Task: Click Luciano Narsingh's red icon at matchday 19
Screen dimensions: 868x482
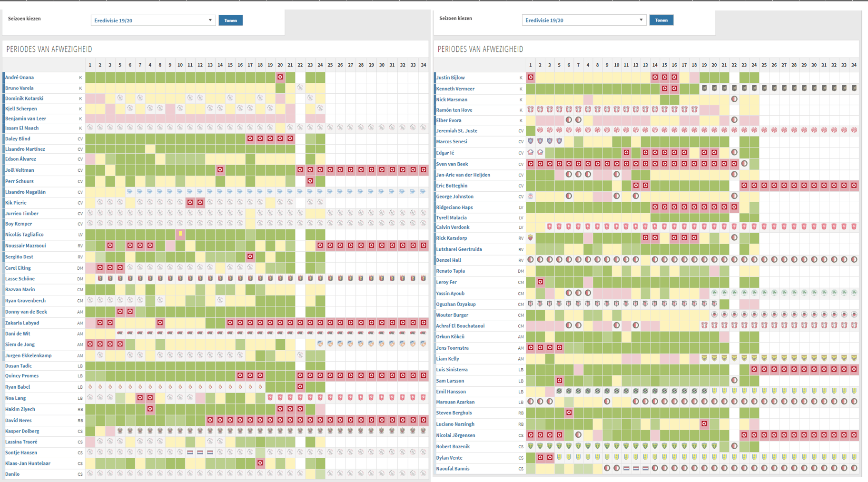Action: [704, 424]
